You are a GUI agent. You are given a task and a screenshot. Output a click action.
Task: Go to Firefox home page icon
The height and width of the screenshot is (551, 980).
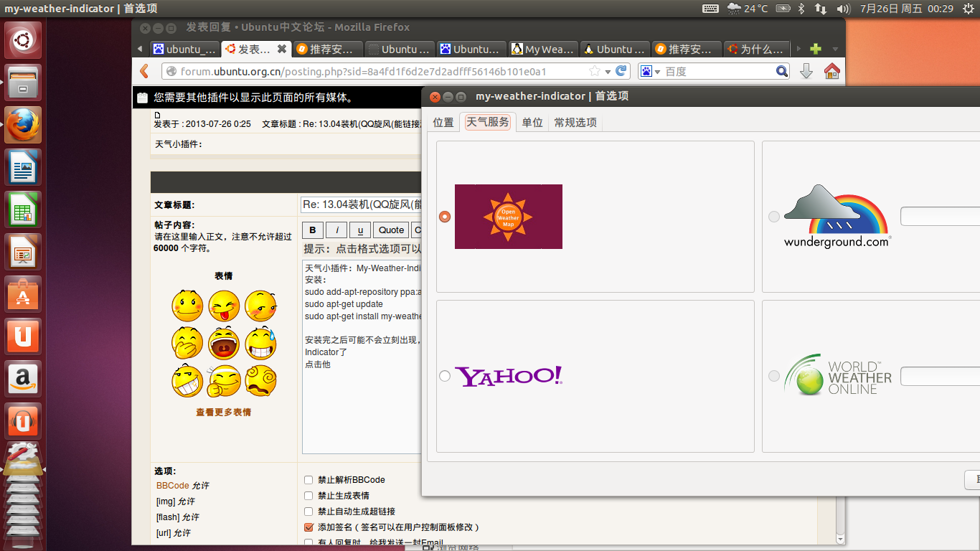831,71
